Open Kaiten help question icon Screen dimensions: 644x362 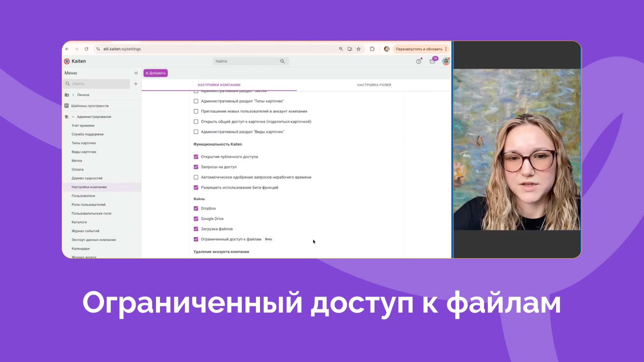[419, 61]
